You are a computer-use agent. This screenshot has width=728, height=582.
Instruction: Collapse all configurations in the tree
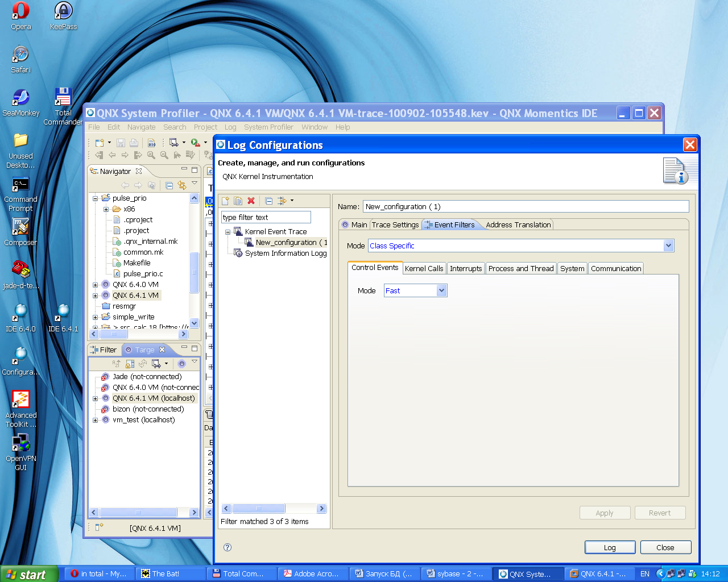[x=268, y=201]
